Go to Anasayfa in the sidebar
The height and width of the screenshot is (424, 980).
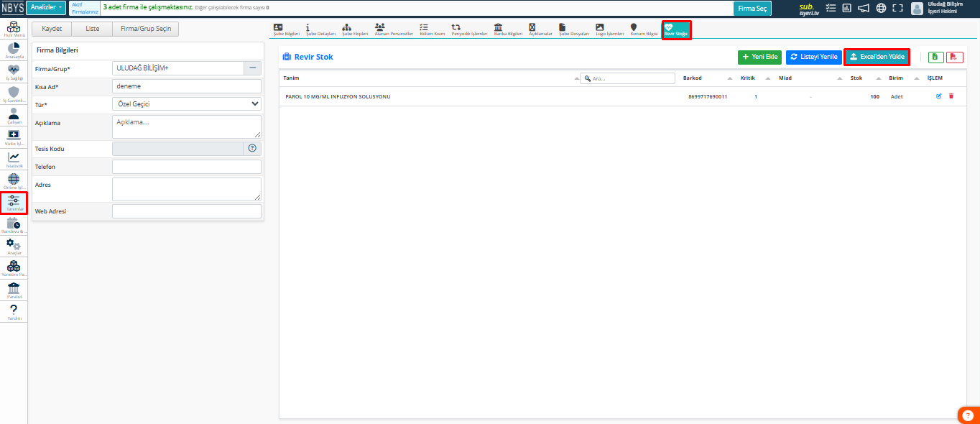(x=14, y=50)
